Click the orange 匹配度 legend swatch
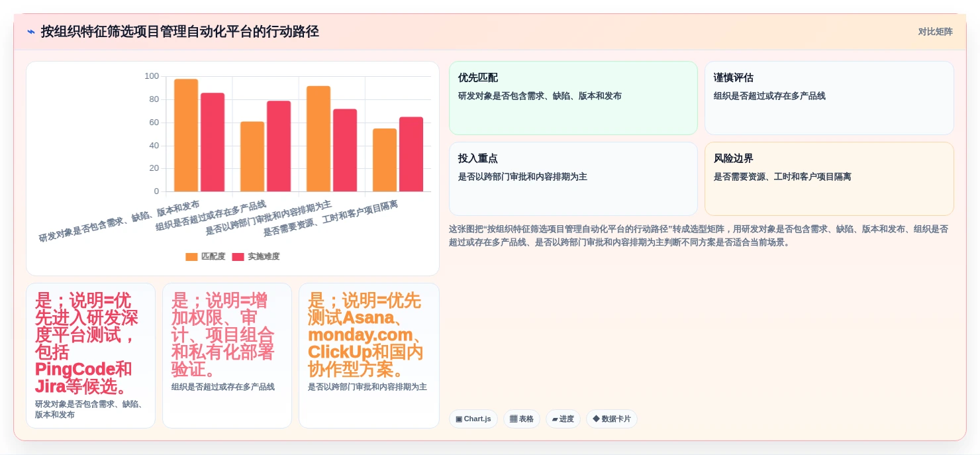Screen dimensions: 980x455 tap(191, 257)
